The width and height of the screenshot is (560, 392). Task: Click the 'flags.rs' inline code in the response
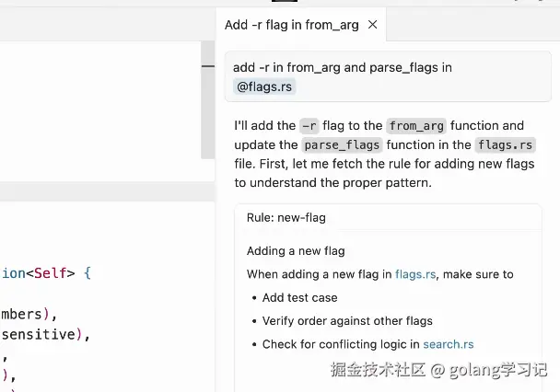click(x=505, y=144)
